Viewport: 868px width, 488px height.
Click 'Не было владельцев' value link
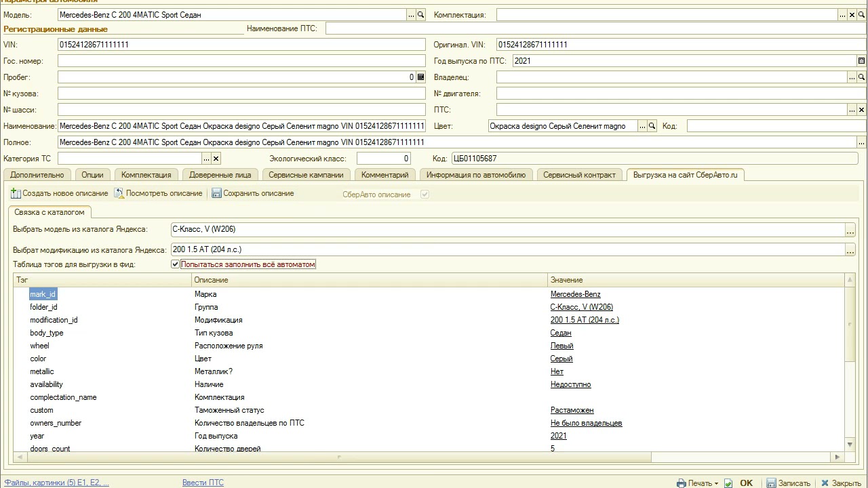point(587,423)
